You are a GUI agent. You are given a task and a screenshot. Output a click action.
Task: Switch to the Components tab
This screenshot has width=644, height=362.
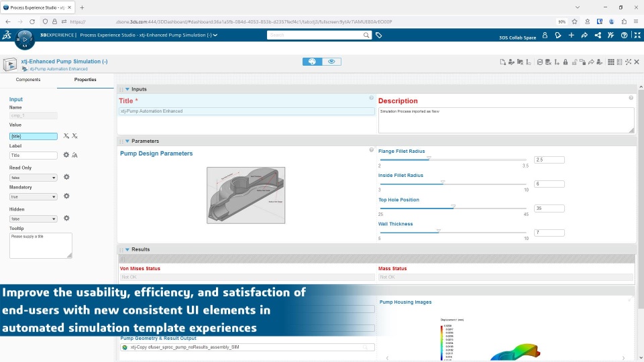point(28,80)
